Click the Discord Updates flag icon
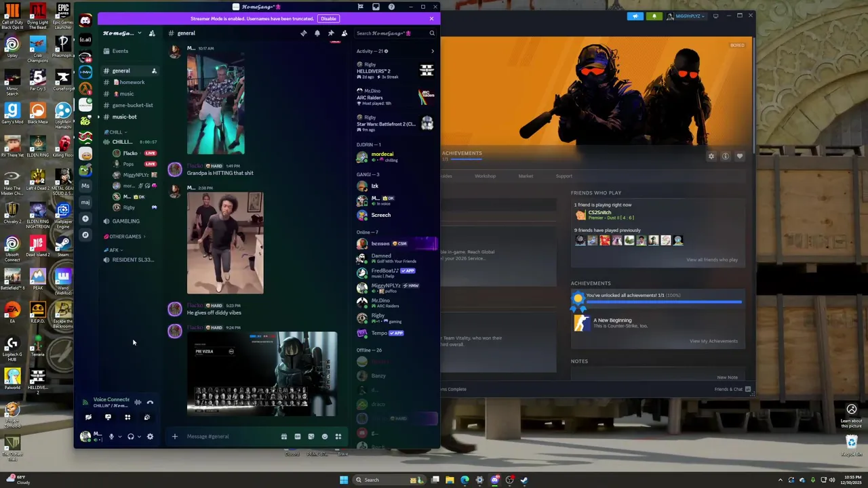 click(x=360, y=7)
